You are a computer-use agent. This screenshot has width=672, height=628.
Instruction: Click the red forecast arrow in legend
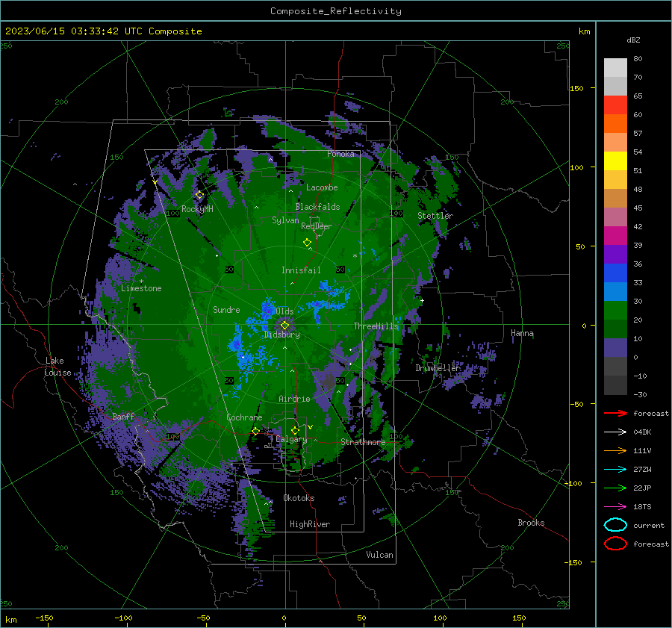[x=615, y=413]
